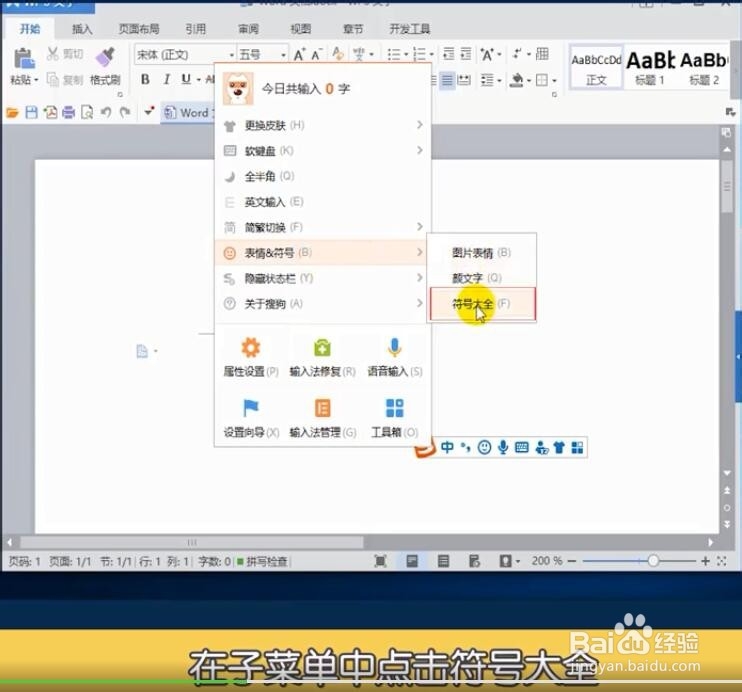Choose 图片表情 in the submenu
This screenshot has width=742, height=692.
482,253
